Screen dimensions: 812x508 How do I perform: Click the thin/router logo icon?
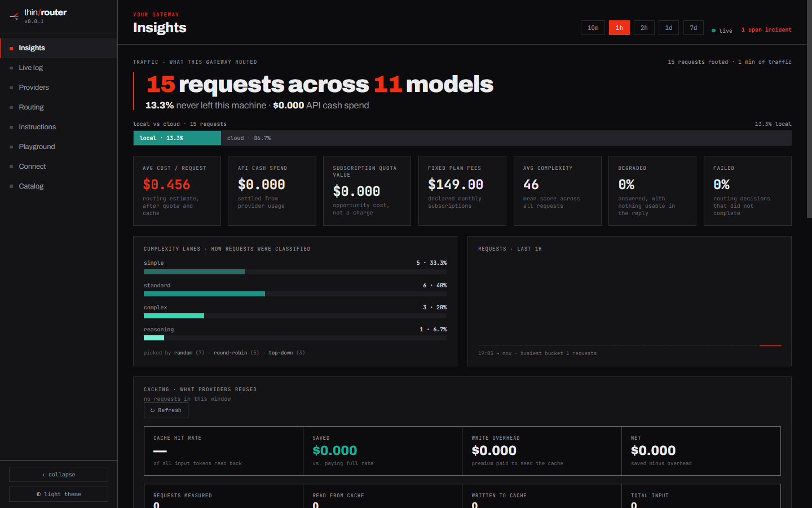(14, 16)
